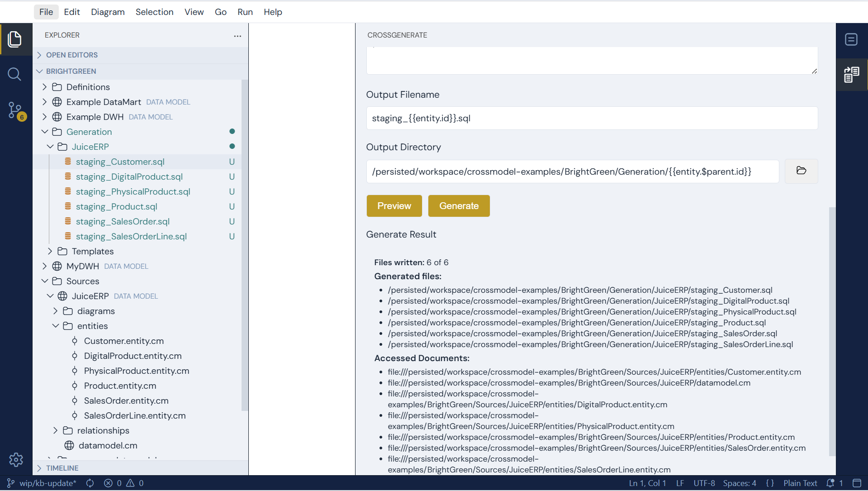
Task: Open the View menu
Action: click(194, 12)
